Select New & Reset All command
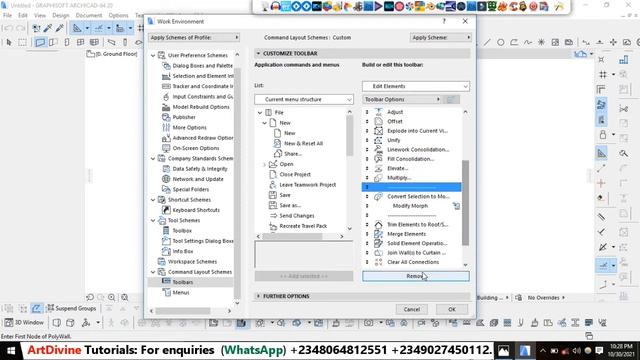The height and width of the screenshot is (360, 640). coord(299,143)
